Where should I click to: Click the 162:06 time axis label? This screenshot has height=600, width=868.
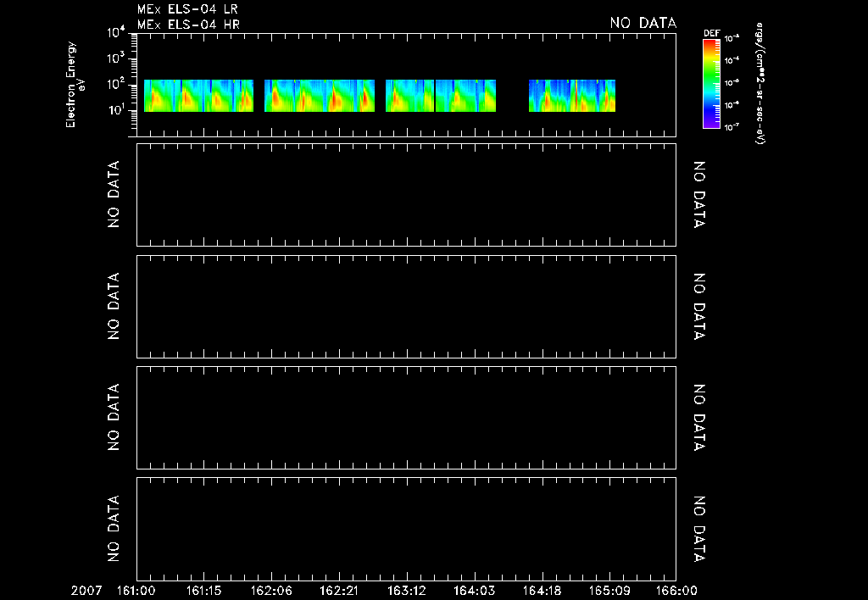pyautogui.click(x=272, y=592)
